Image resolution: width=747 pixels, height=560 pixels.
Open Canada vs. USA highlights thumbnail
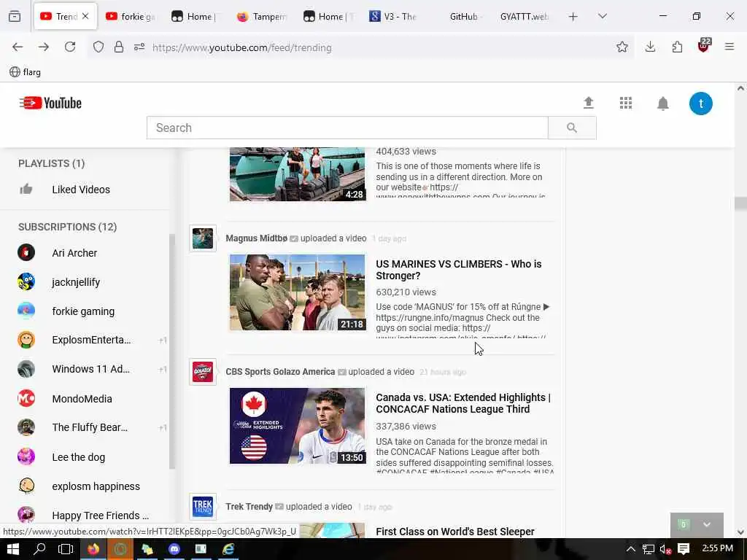298,426
